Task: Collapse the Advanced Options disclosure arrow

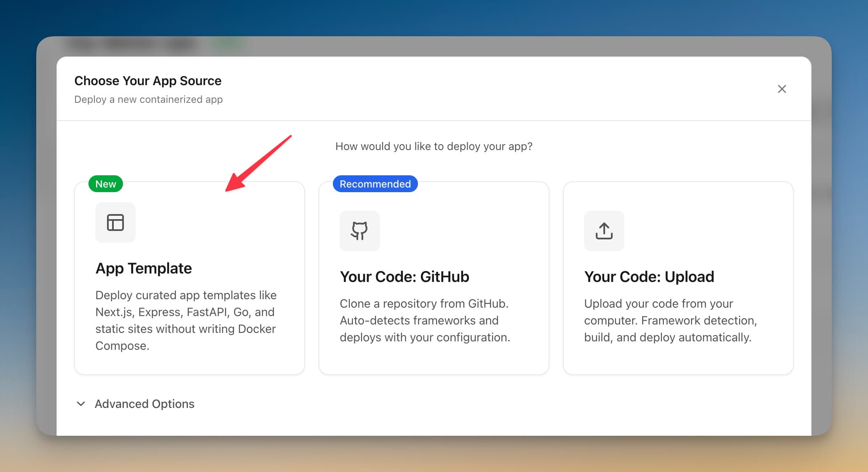Action: tap(80, 404)
